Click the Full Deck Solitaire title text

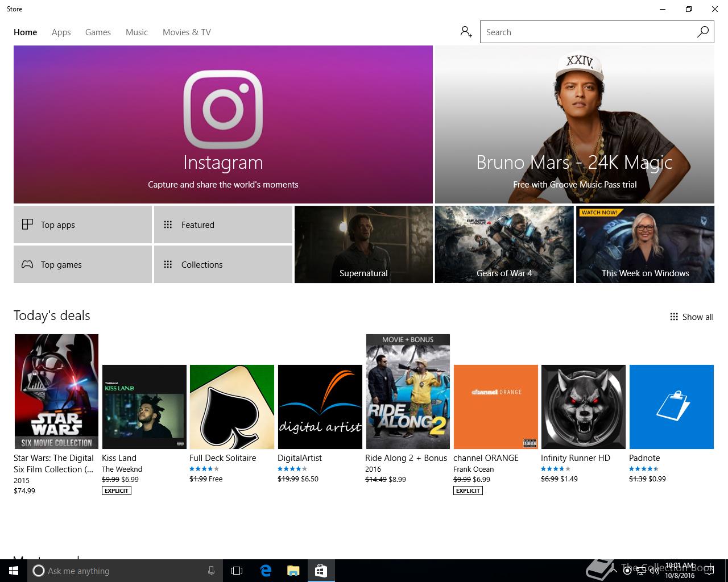[223, 458]
